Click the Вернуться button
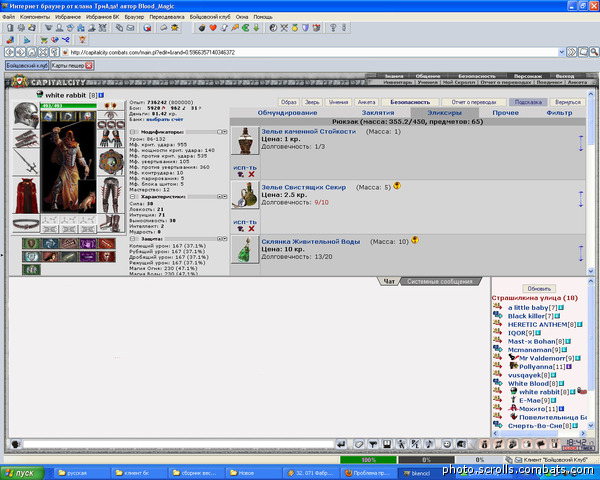 (x=568, y=102)
